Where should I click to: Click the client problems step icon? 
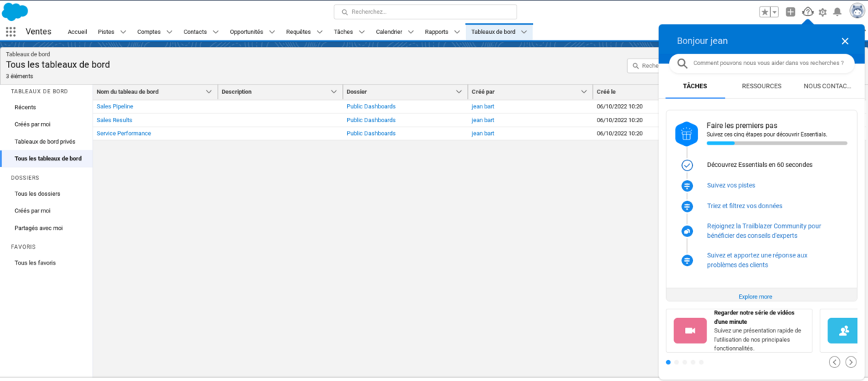[x=687, y=260]
